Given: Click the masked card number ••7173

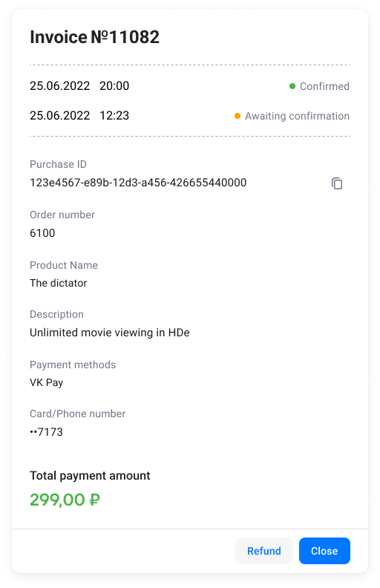Looking at the screenshot, I should pyautogui.click(x=47, y=432).
